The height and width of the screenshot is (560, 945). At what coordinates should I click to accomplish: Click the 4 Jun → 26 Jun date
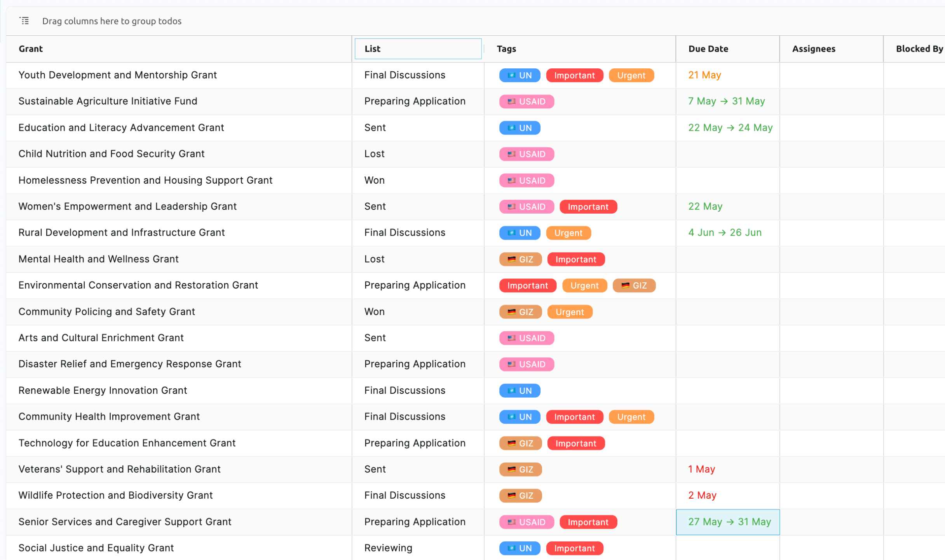point(725,233)
